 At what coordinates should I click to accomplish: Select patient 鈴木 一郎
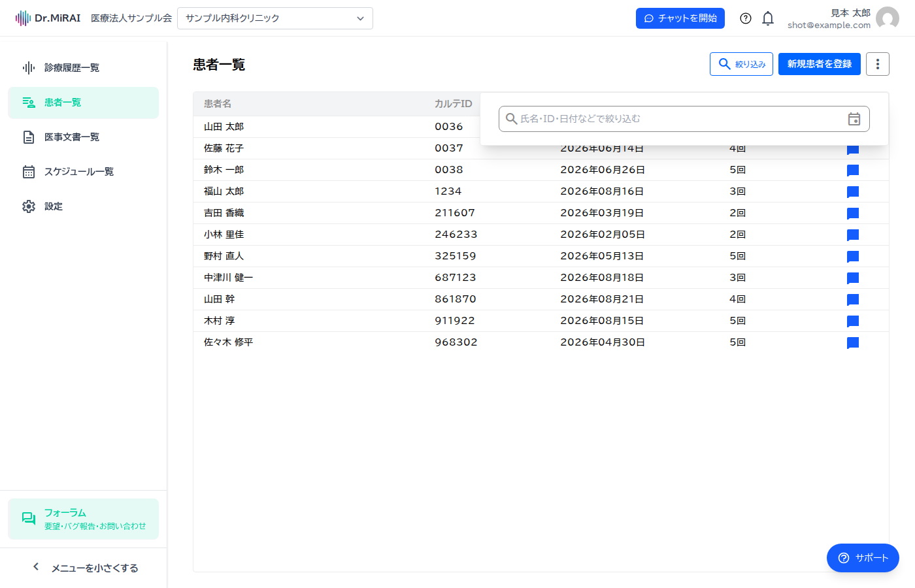click(x=224, y=170)
